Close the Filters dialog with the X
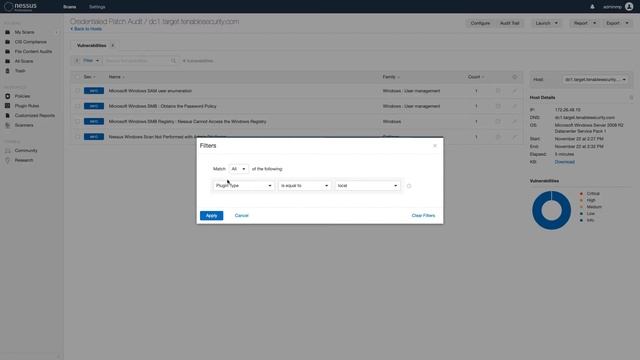The width and height of the screenshot is (640, 360). tap(435, 146)
